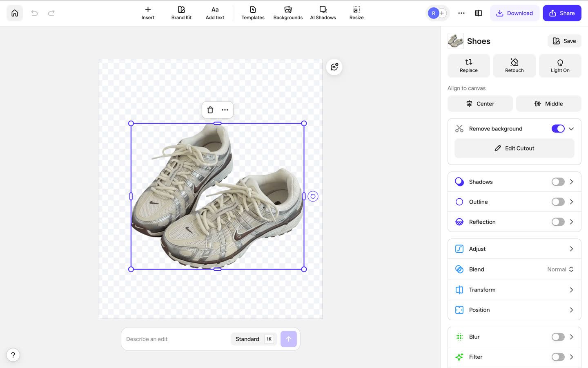Toggle the side panel layout icon
Screen dimensions: 588x368
point(479,13)
